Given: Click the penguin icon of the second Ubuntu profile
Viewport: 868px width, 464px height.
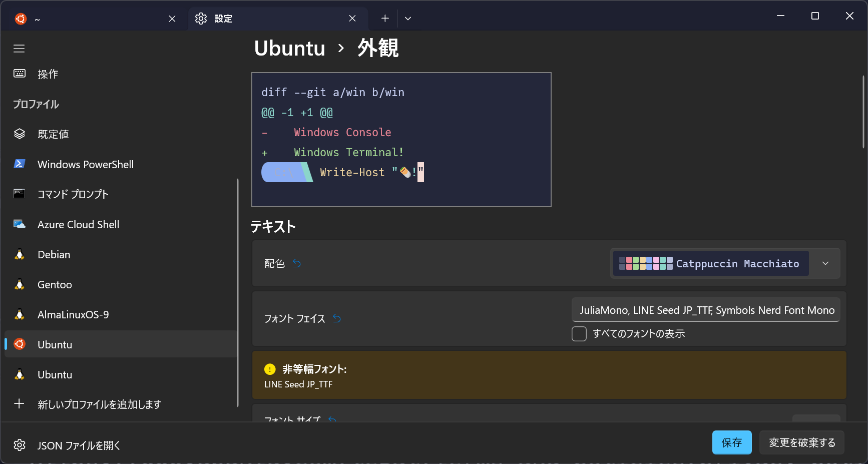Looking at the screenshot, I should [x=20, y=374].
